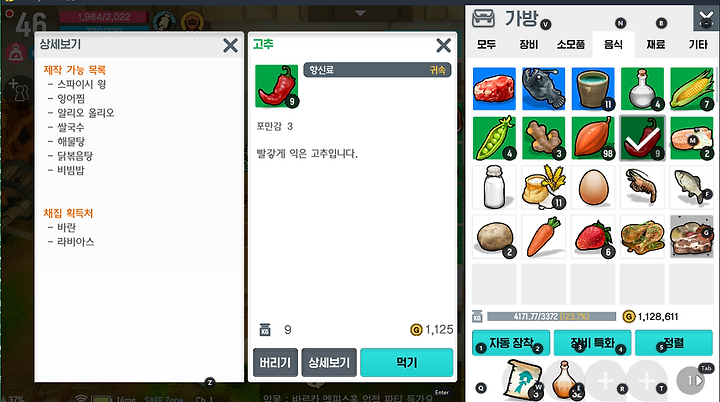Use the scroll quick slot item
This screenshot has width=720, height=402.
tap(523, 379)
